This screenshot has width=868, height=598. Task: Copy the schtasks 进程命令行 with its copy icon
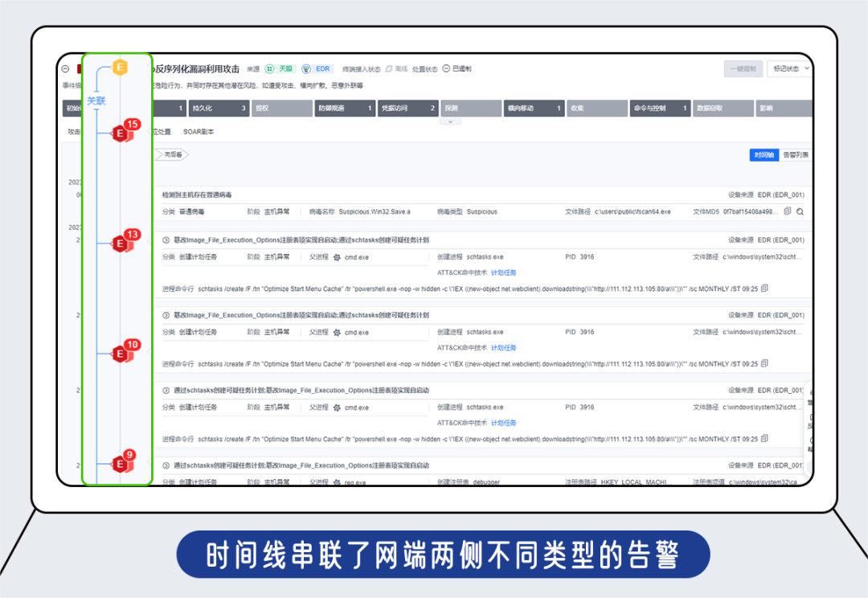(764, 288)
